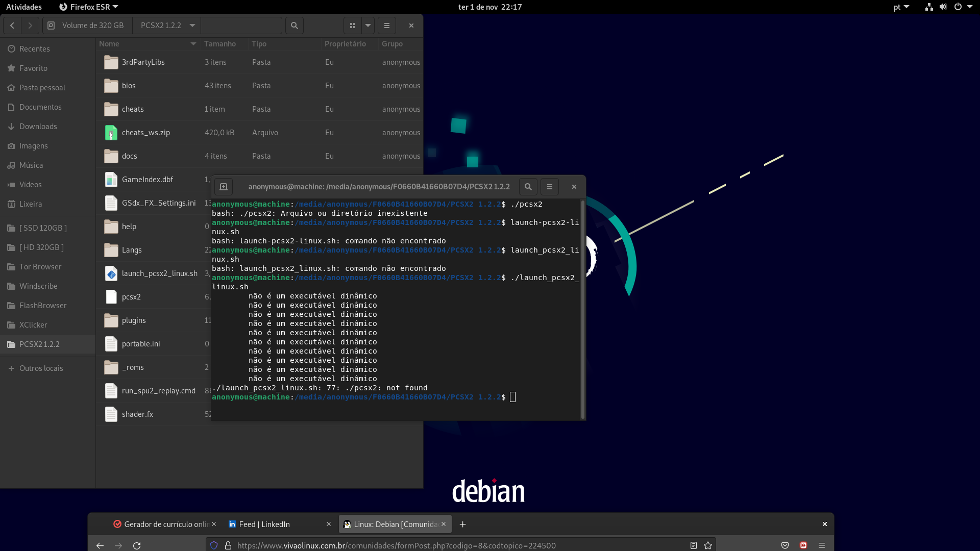The height and width of the screenshot is (551, 980).
Task: Select the docs folder icon
Action: pyautogui.click(x=111, y=156)
